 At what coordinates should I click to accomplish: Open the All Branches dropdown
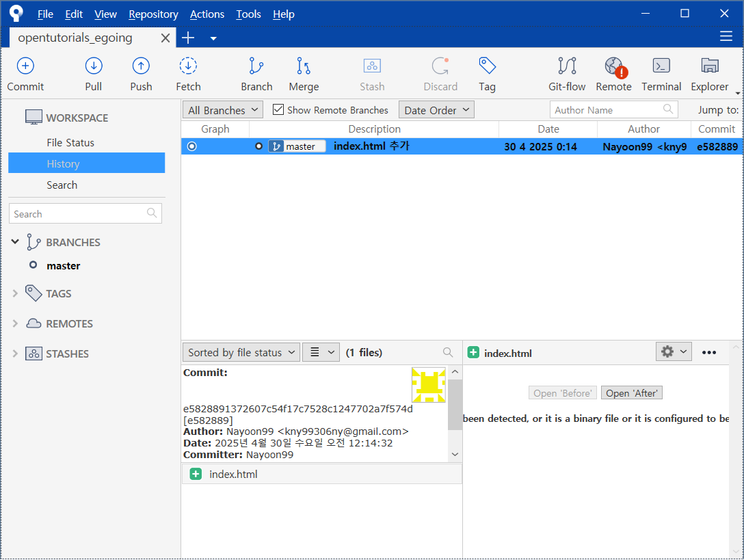pos(223,110)
